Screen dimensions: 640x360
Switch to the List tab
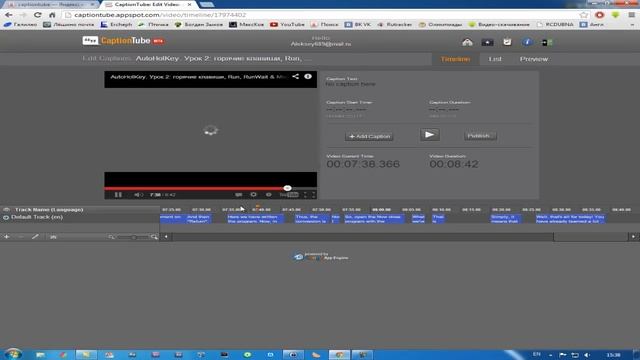pos(495,59)
